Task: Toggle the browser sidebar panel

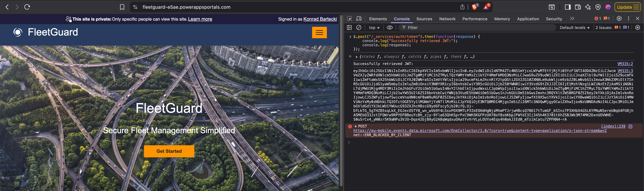Action: pyautogui.click(x=567, y=7)
